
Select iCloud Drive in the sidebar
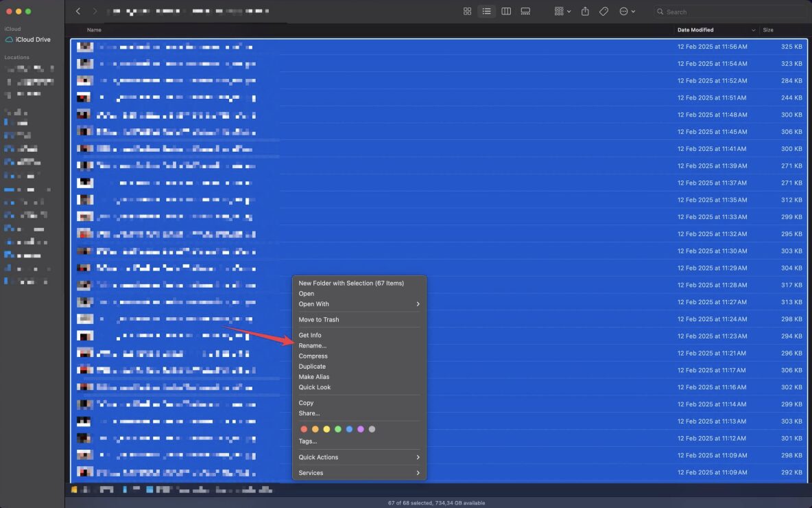[x=33, y=40]
